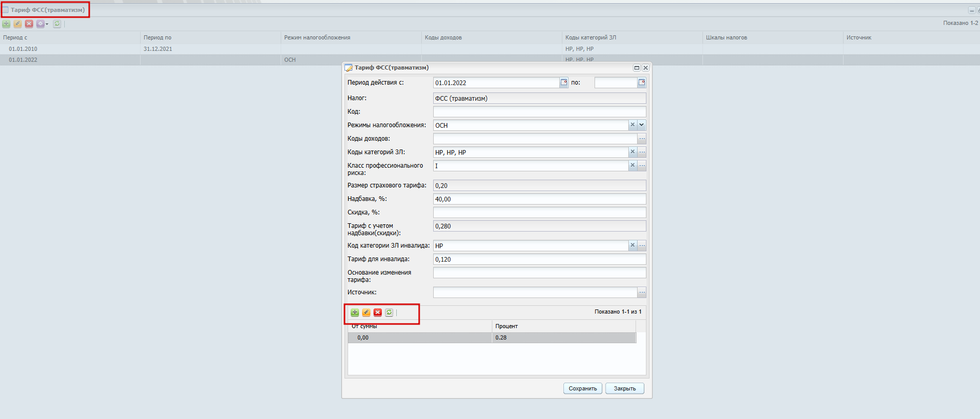The width and height of the screenshot is (980, 419).
Task: Click the 'Закрыть' button
Action: tap(625, 388)
